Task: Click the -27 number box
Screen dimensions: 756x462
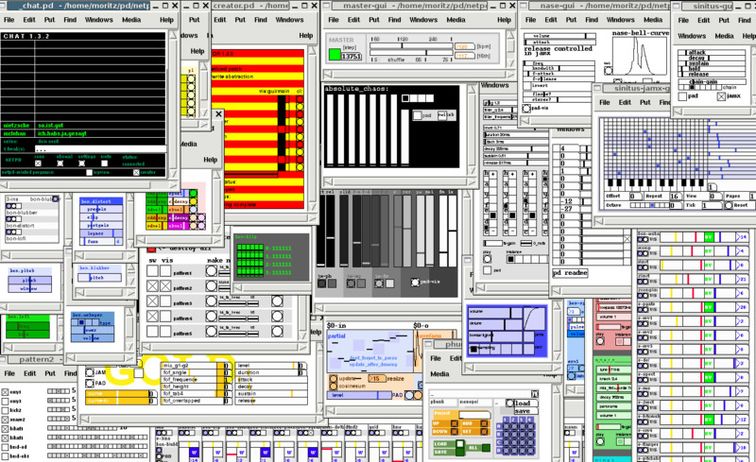Action: point(570,209)
